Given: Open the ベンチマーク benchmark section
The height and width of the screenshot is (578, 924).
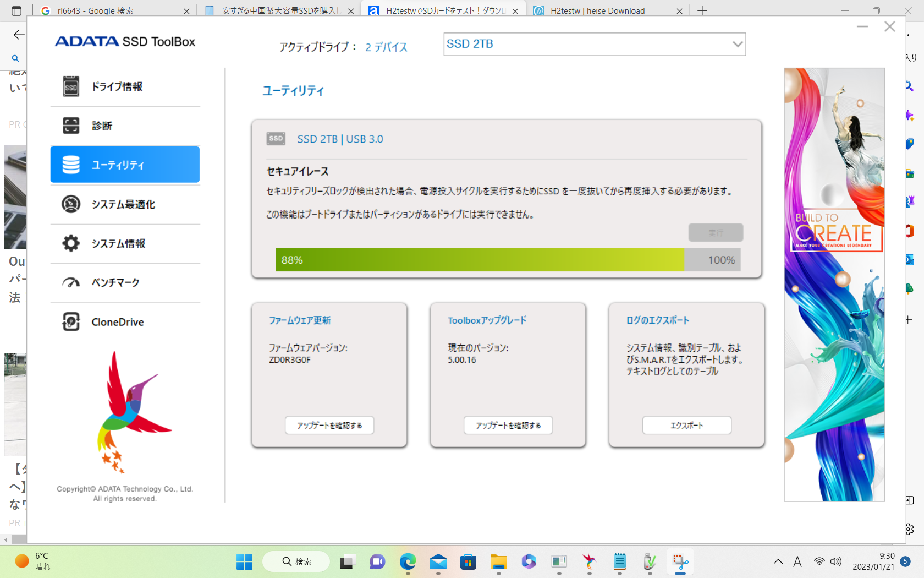Looking at the screenshot, I should point(125,282).
